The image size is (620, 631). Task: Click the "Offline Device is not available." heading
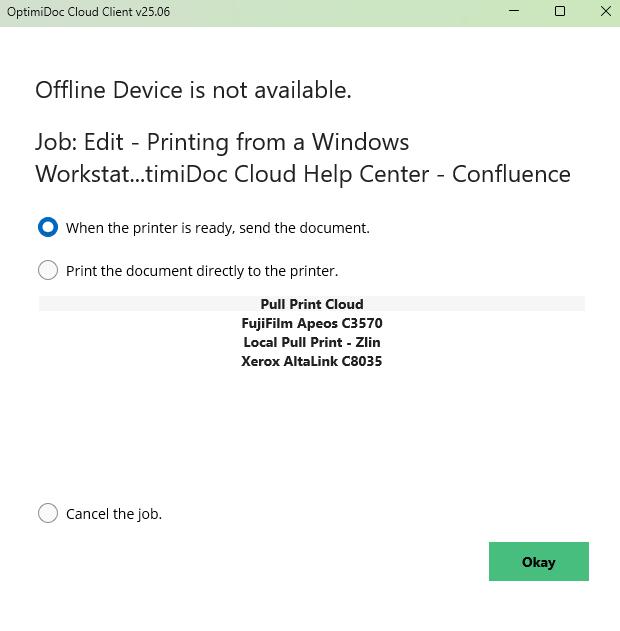(x=193, y=90)
